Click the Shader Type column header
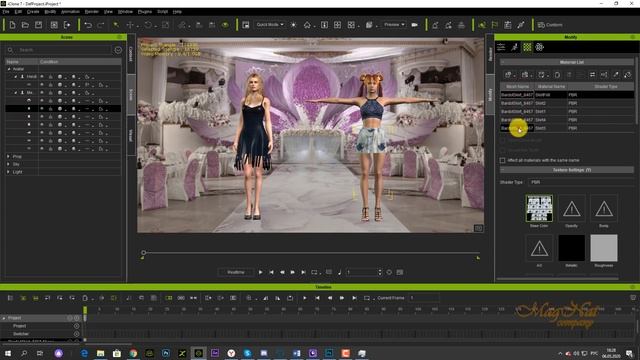The width and height of the screenshot is (640, 360). pyautogui.click(x=606, y=87)
